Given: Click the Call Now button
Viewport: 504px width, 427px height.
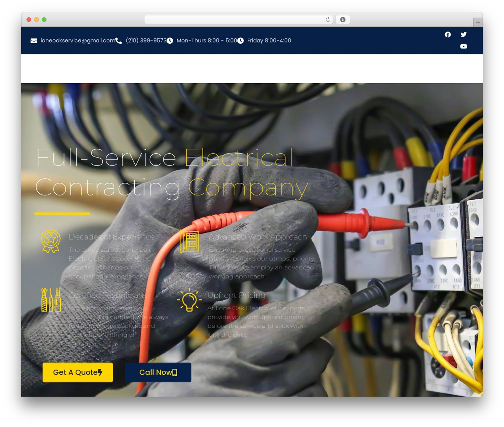Looking at the screenshot, I should coord(158,372).
